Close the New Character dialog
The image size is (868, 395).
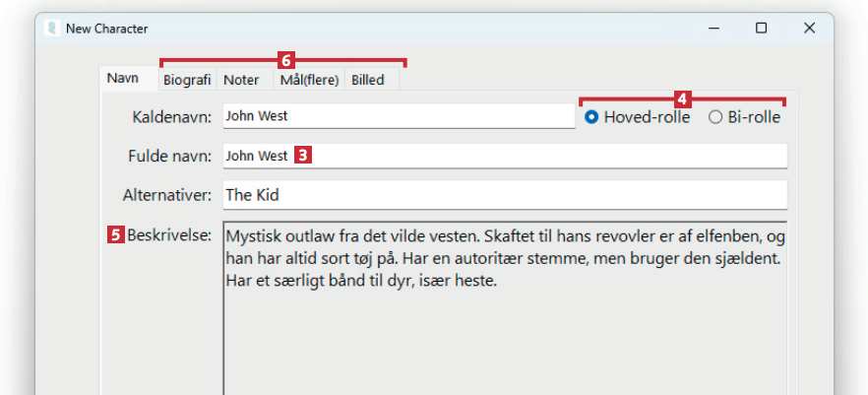809,29
